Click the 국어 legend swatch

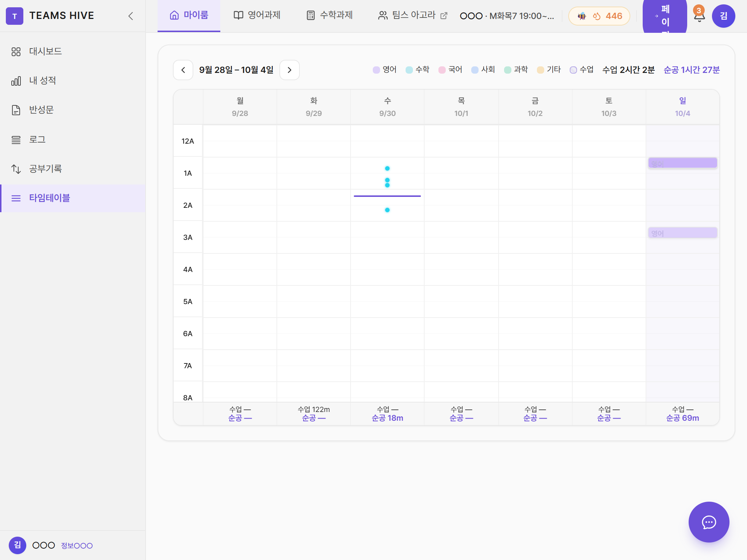click(442, 70)
